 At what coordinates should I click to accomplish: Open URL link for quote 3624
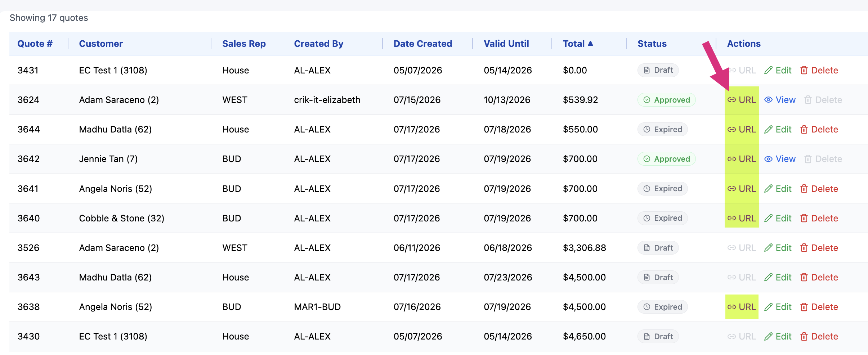742,100
